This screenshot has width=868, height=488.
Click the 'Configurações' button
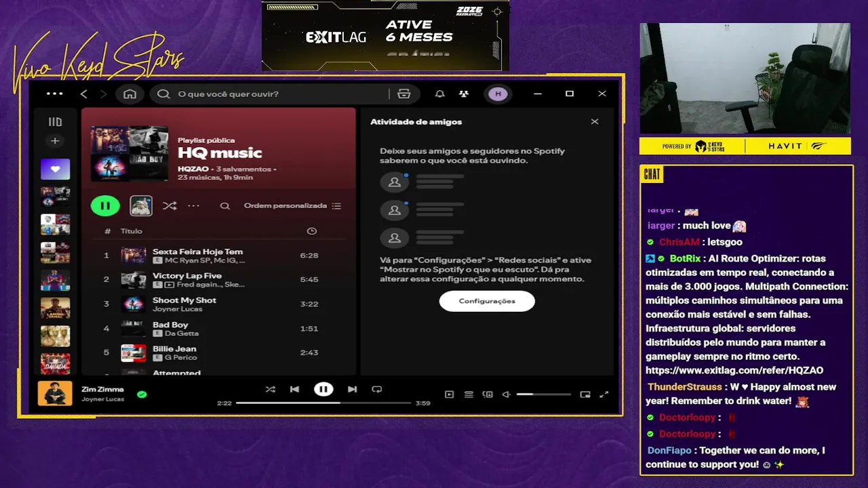click(487, 301)
